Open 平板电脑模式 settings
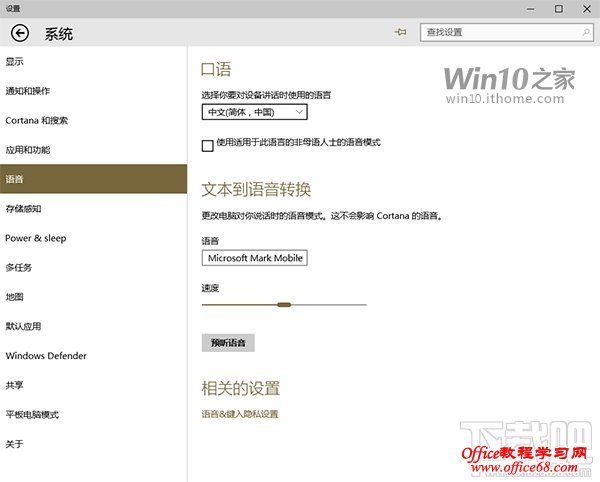The height and width of the screenshot is (482, 600). coord(93,415)
